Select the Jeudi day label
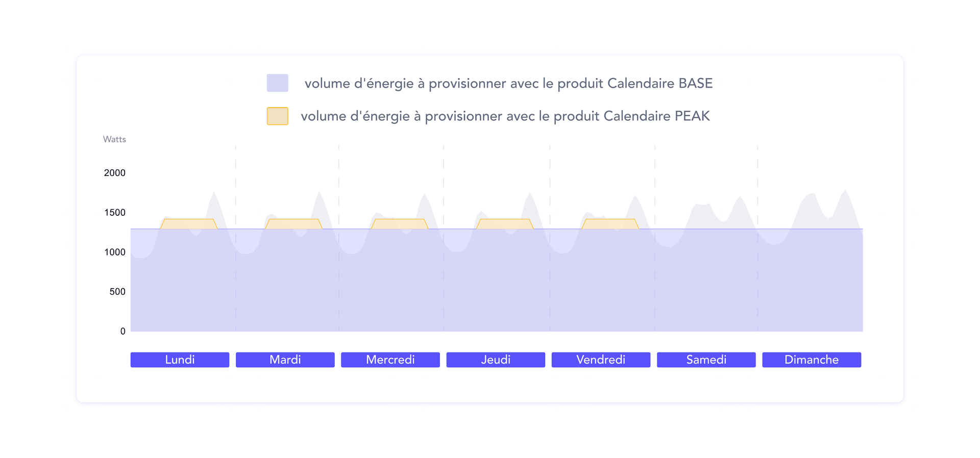980x458 pixels. pyautogui.click(x=496, y=360)
